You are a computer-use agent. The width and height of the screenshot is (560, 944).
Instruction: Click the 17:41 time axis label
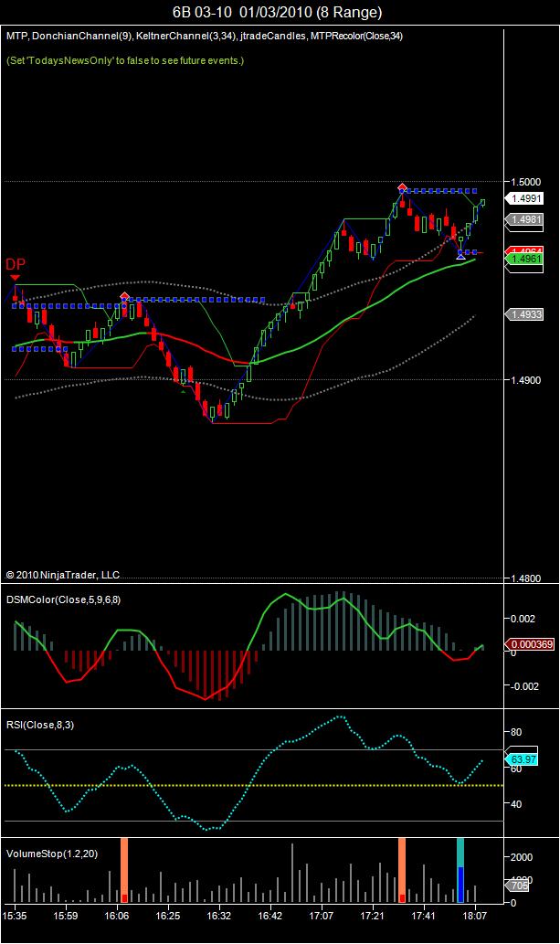coord(423,916)
